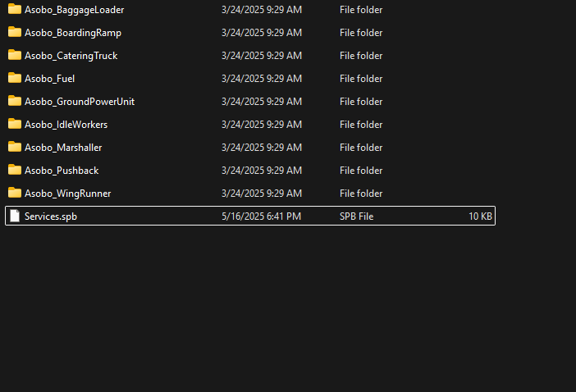
Task: Select the Asobo_CateringTruck folder name
Action: (71, 56)
